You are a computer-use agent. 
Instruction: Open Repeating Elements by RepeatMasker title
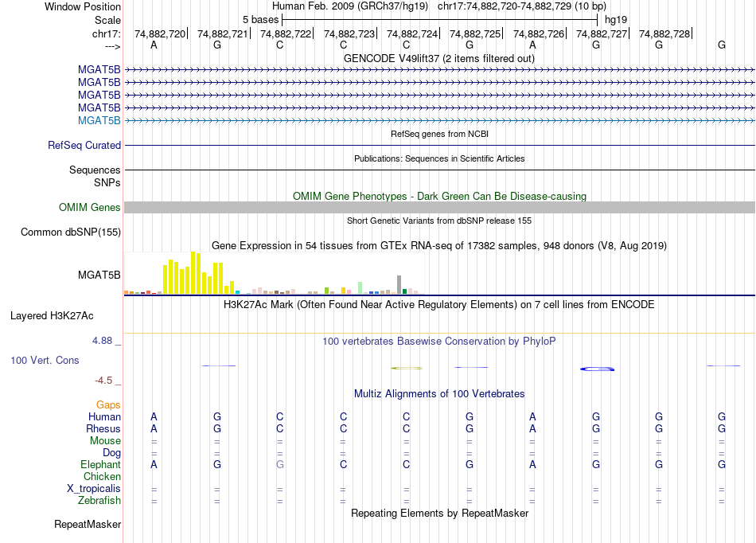(x=440, y=513)
